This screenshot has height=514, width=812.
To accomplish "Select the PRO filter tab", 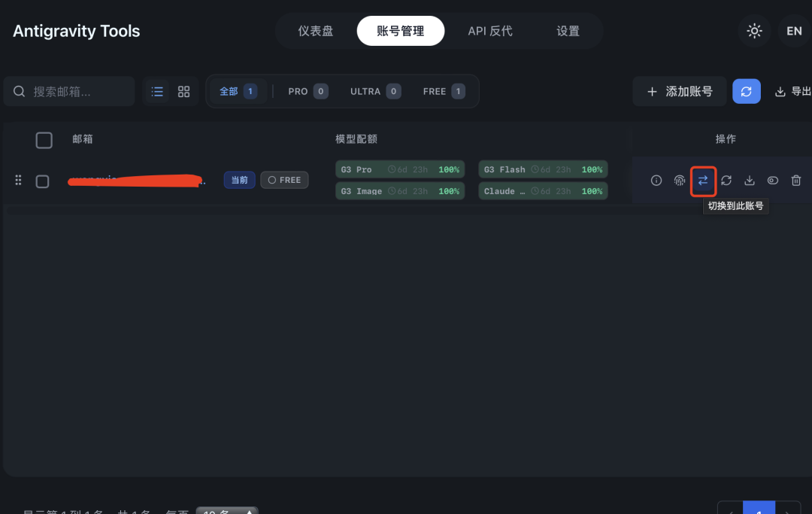I will point(306,91).
